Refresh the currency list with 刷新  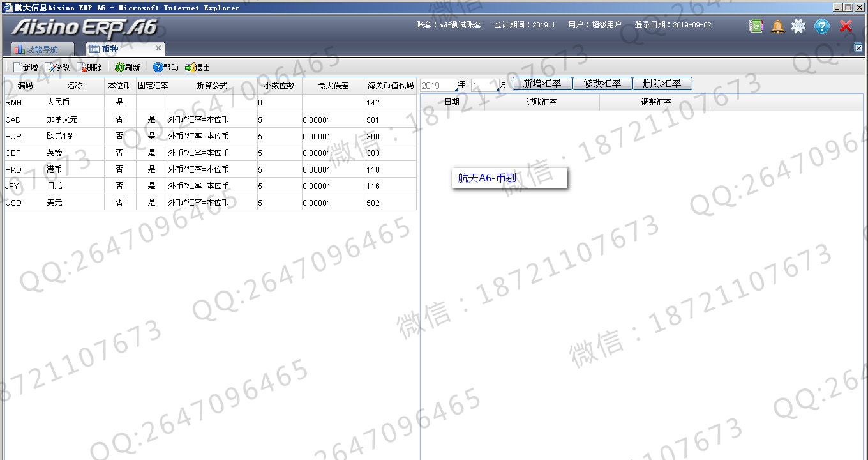120,67
